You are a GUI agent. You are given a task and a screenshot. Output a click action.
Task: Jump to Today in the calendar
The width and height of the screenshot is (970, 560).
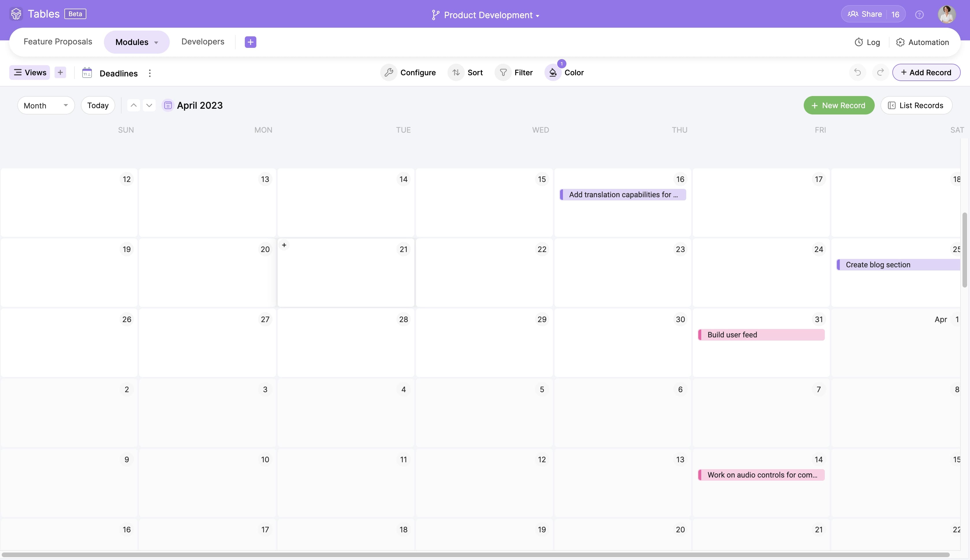click(x=98, y=105)
